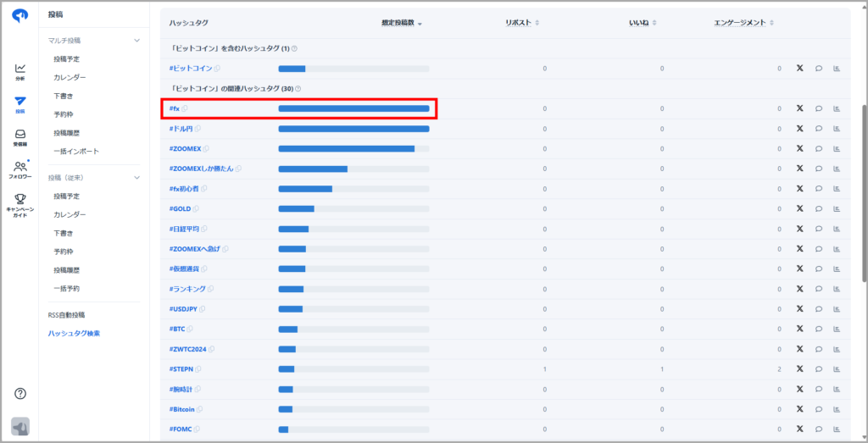Open the 分析 analytics section
The image size is (868, 443).
pyautogui.click(x=20, y=72)
